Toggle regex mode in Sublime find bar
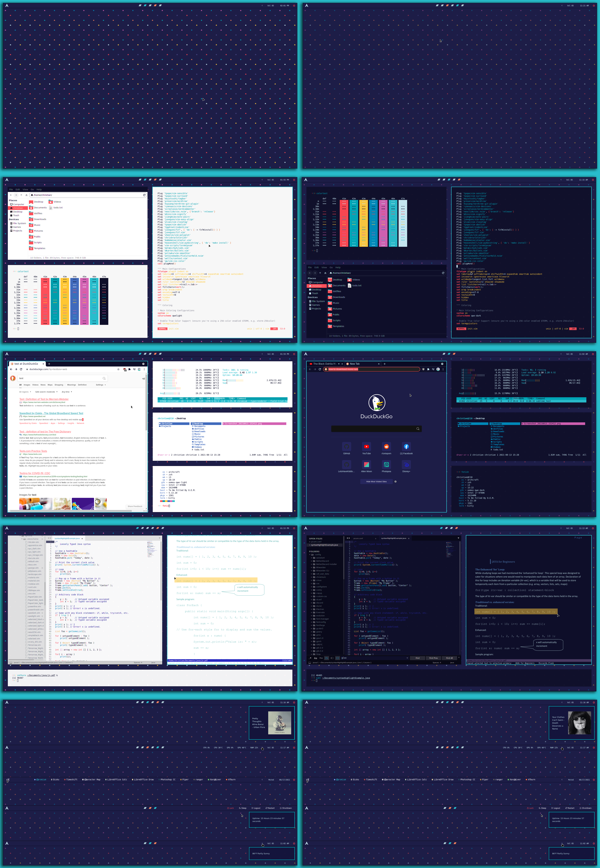The image size is (600, 868). pyautogui.click(x=310, y=658)
